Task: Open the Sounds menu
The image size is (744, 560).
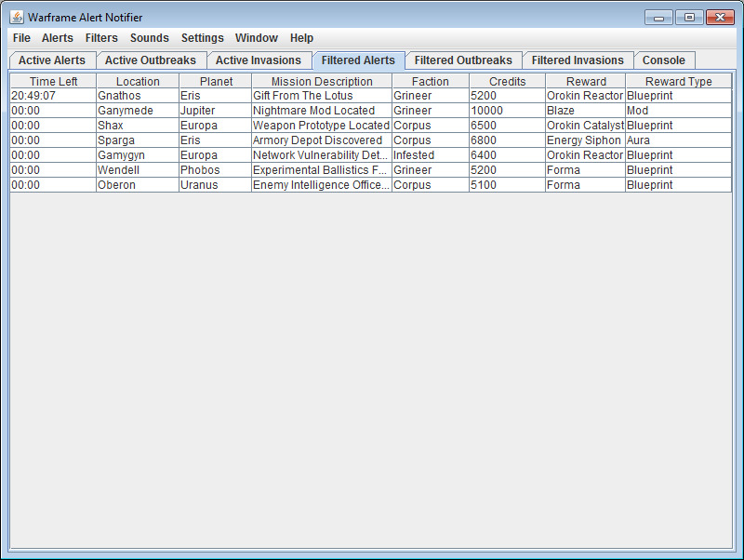Action: coord(150,38)
